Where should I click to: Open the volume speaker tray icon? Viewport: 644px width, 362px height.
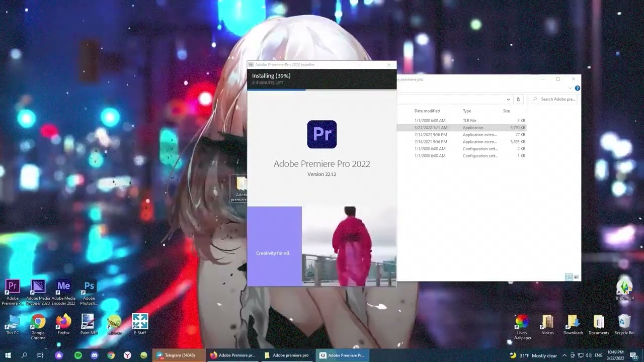(589, 355)
